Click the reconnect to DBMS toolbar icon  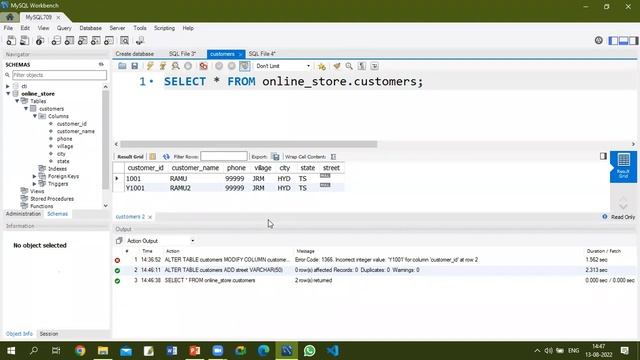[x=140, y=40]
